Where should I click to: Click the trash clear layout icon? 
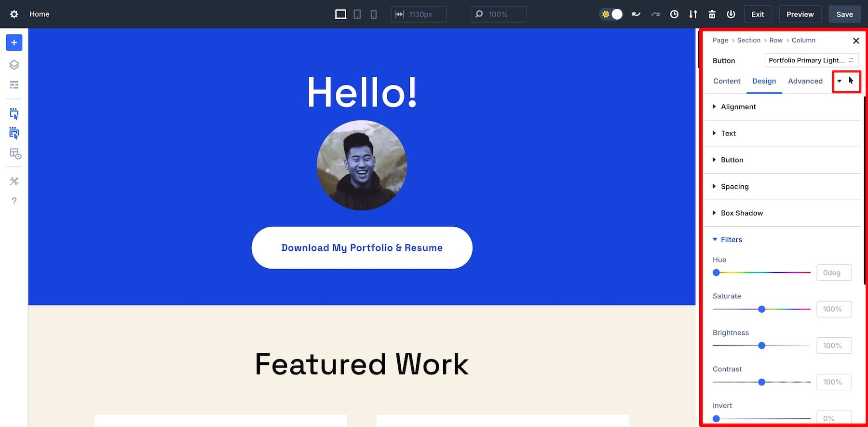[712, 14]
